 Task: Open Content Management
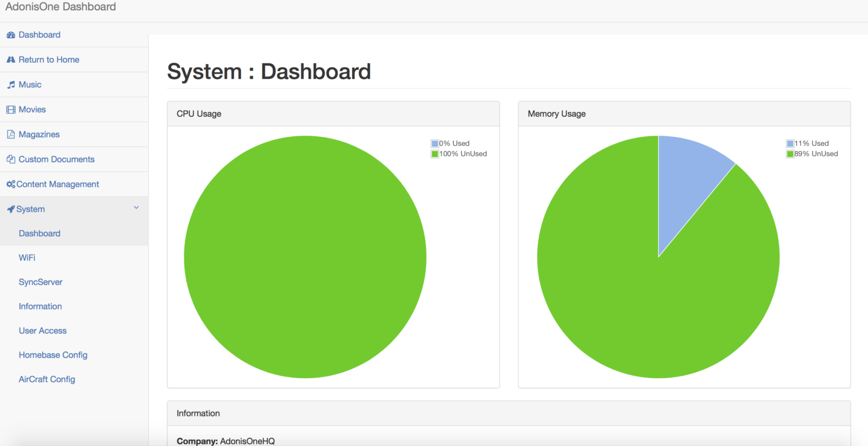pos(58,184)
